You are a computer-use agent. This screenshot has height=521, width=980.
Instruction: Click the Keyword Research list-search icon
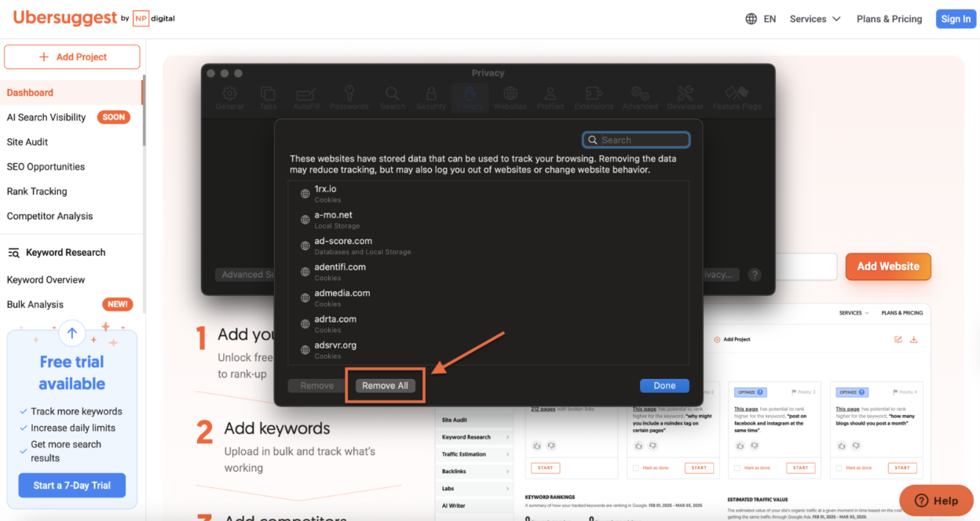(x=13, y=253)
